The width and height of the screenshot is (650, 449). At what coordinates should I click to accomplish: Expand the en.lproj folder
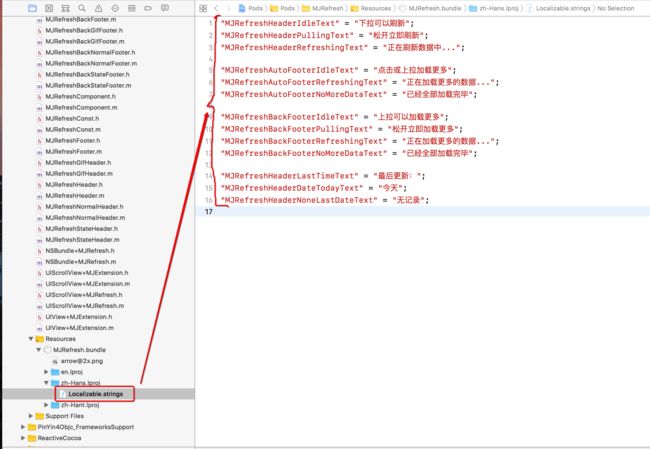tap(46, 372)
